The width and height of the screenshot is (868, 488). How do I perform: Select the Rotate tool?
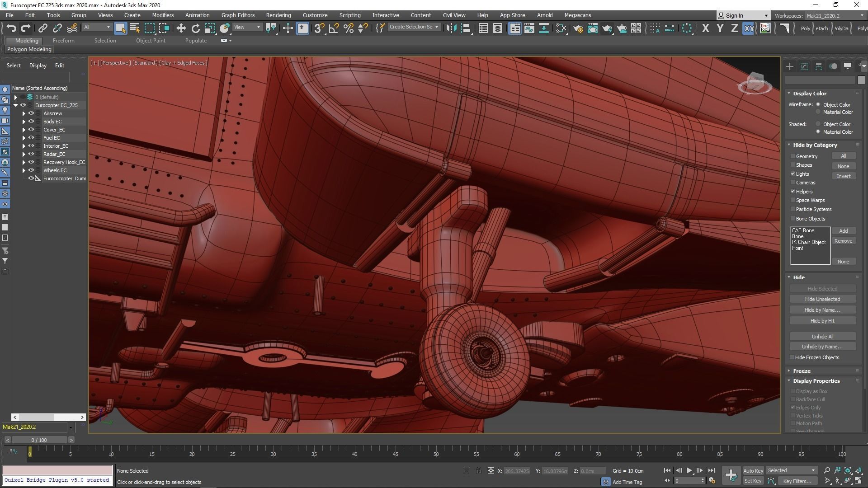click(x=195, y=28)
